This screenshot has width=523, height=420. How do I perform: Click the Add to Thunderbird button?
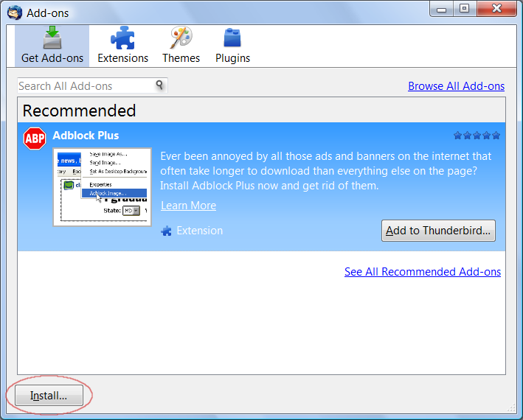pos(438,231)
